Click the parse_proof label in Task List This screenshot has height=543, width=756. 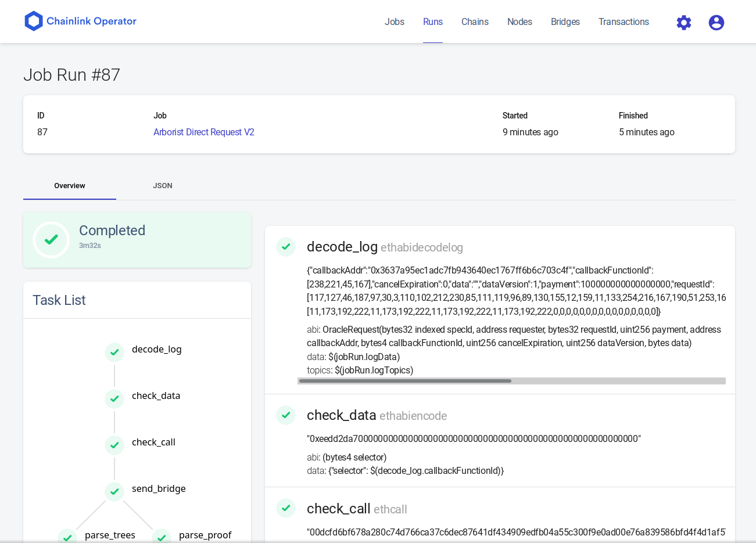pos(205,535)
